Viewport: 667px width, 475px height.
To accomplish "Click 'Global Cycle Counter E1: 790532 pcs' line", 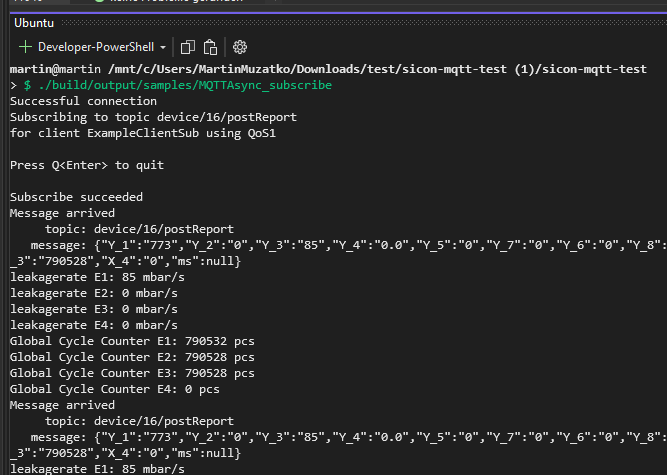I will pos(131,341).
